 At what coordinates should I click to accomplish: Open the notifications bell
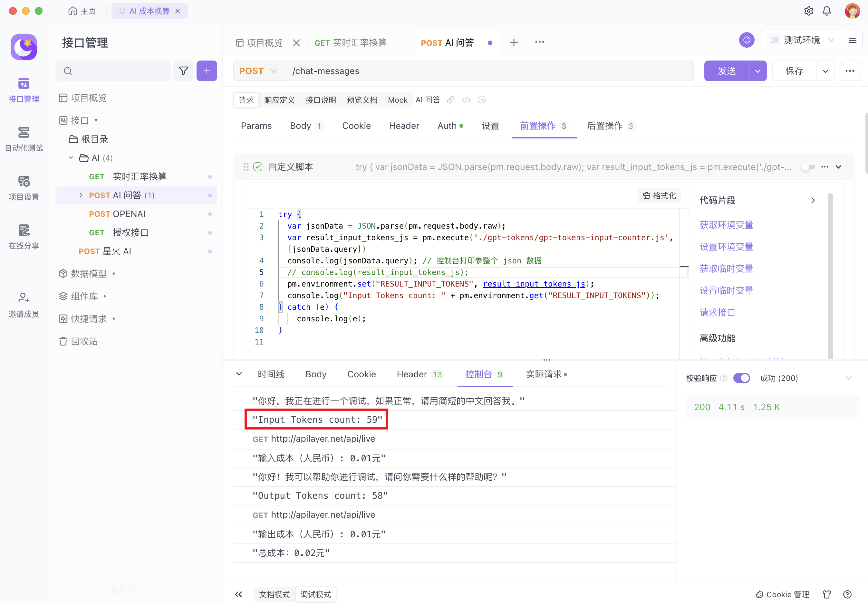point(827,11)
